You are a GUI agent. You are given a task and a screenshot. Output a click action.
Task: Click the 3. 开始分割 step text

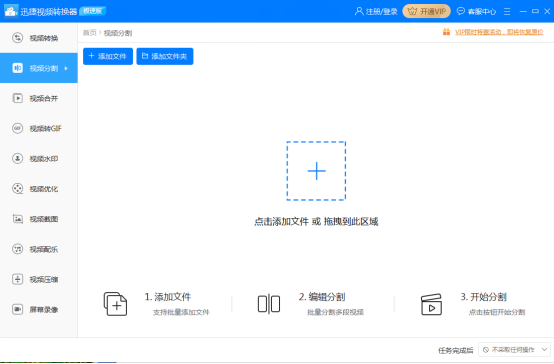click(484, 297)
